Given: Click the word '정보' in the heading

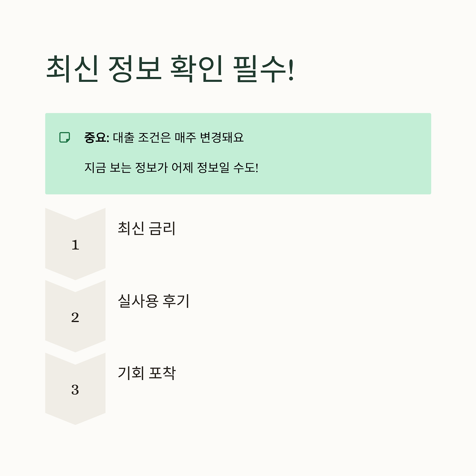Looking at the screenshot, I should (134, 69).
